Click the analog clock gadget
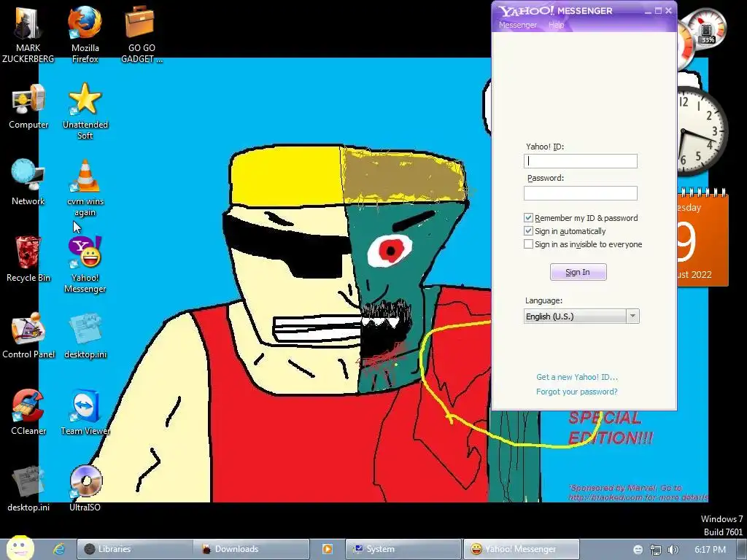The image size is (747, 560). [x=703, y=131]
